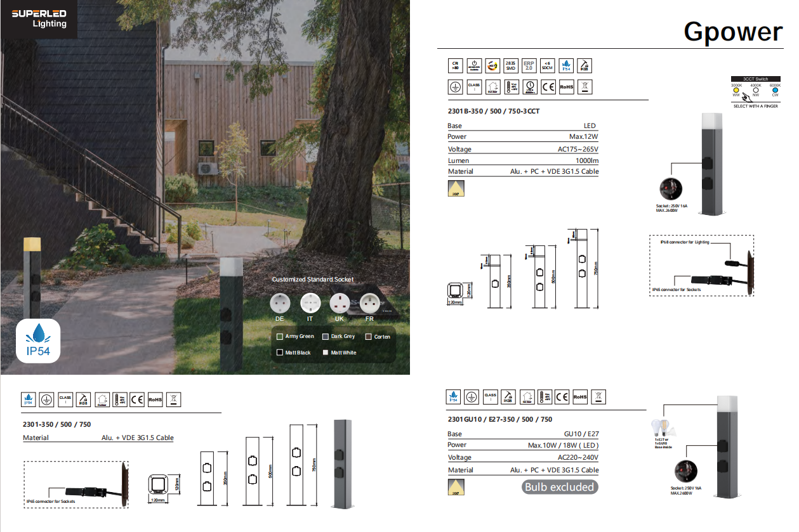This screenshot has height=532, width=799.
Task: Click the CRI >80 icon
Action: tap(454, 65)
